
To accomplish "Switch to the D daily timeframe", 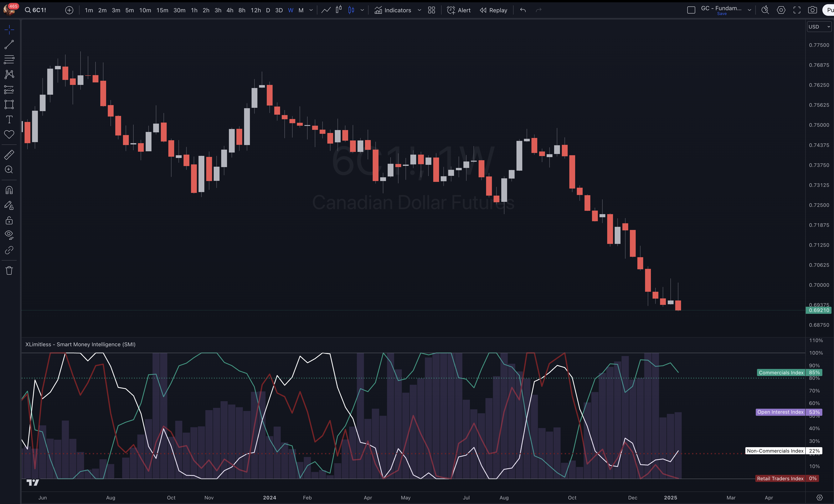I will [268, 10].
